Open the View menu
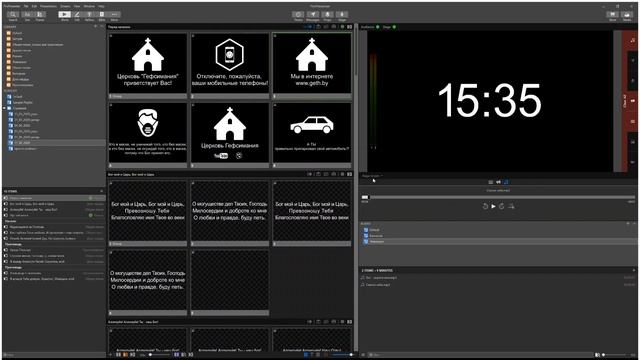The image size is (640, 360). coord(77,7)
